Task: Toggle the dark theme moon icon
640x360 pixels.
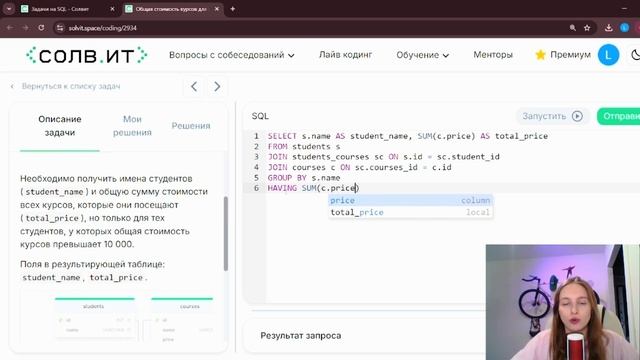Action: click(x=635, y=55)
